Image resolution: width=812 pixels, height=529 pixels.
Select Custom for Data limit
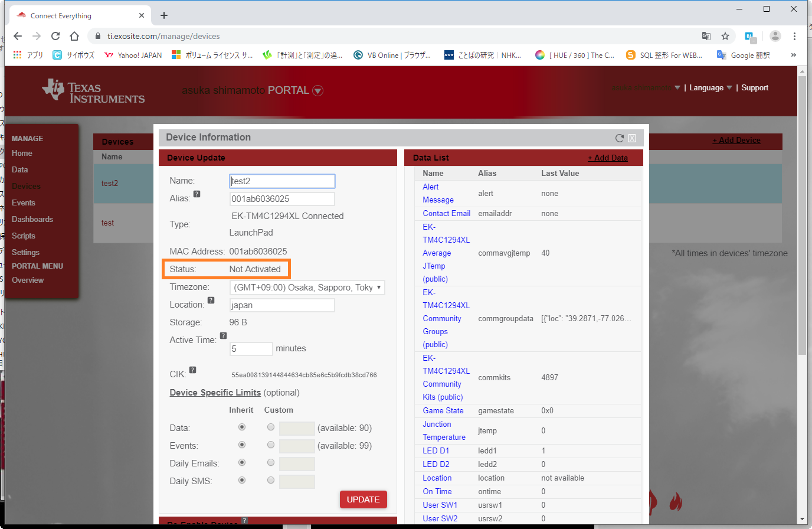pos(271,427)
